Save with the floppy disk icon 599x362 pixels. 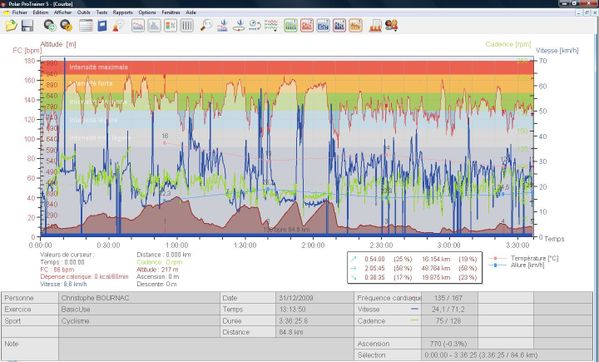tap(27, 26)
